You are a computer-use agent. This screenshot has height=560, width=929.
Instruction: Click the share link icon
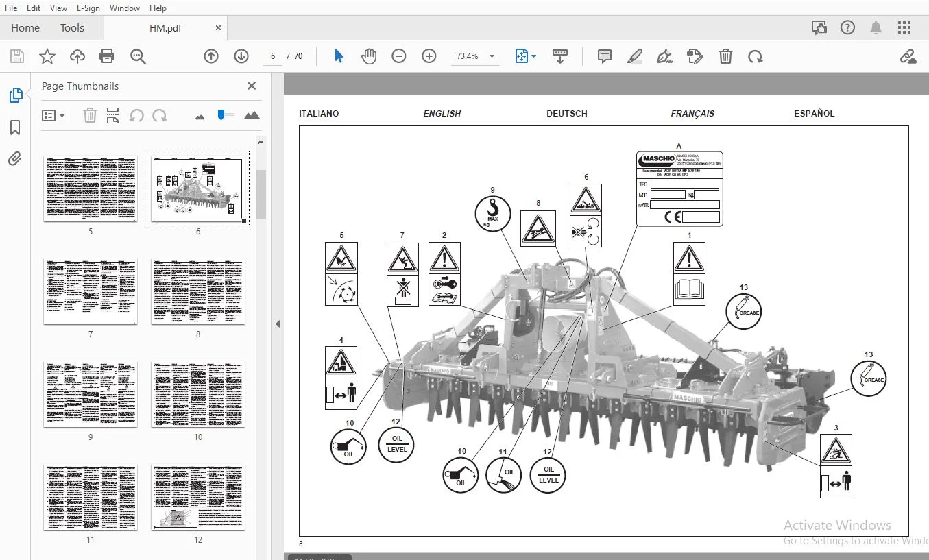[908, 56]
